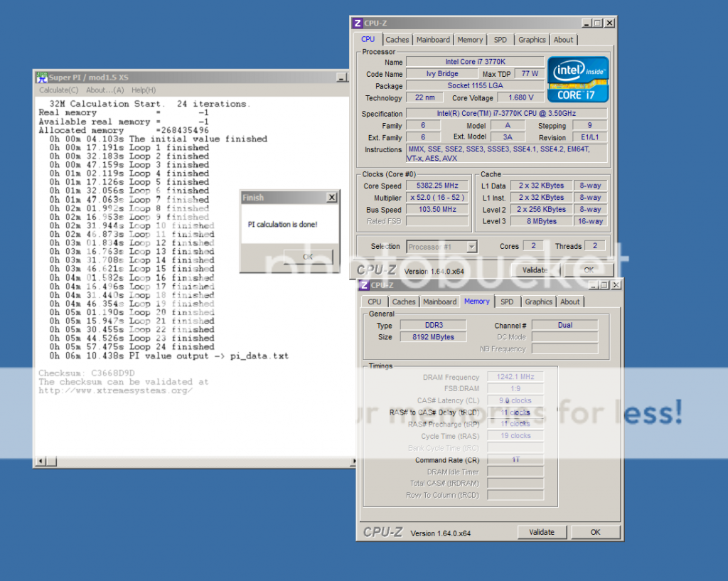Open the About...(A) menu in Super PI
The width and height of the screenshot is (728, 581).
tap(104, 90)
